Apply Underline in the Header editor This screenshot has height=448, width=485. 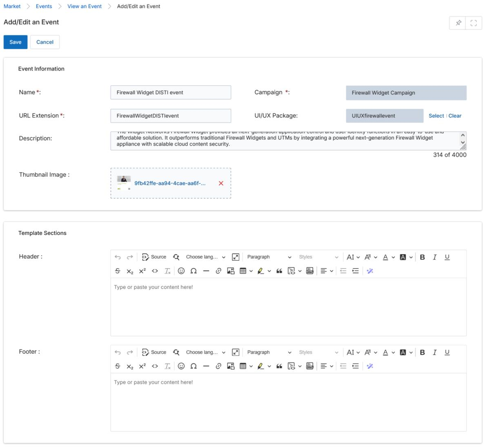point(447,257)
